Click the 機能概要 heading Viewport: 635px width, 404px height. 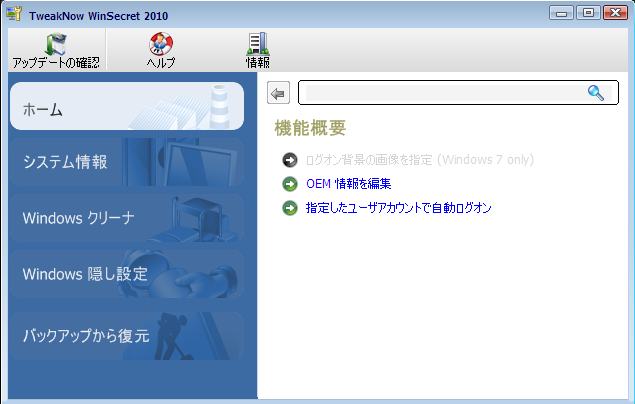tap(310, 128)
